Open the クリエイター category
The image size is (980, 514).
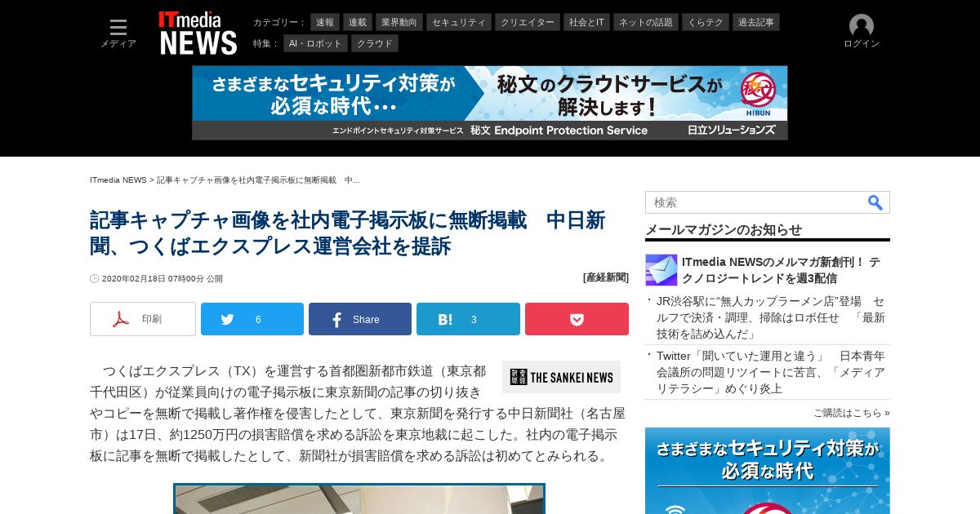click(x=528, y=22)
